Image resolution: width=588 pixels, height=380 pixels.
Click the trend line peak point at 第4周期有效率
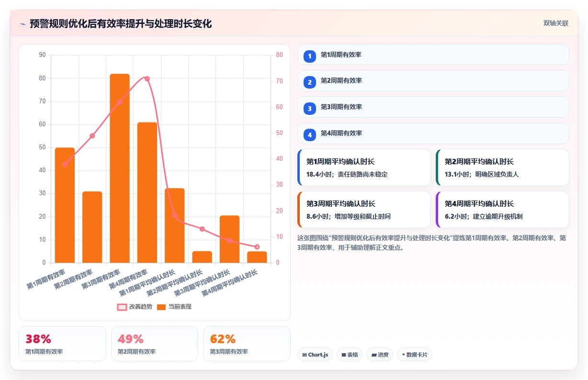click(147, 79)
